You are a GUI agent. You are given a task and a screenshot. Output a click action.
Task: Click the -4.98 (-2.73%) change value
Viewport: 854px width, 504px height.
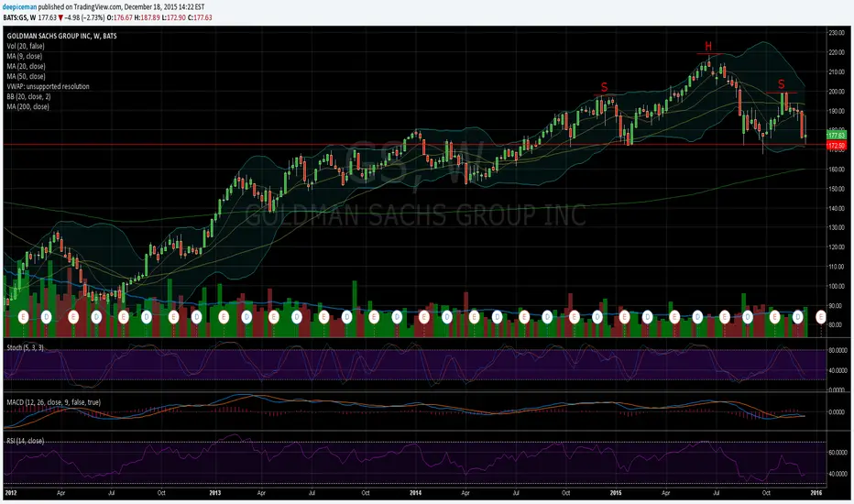coord(84,17)
